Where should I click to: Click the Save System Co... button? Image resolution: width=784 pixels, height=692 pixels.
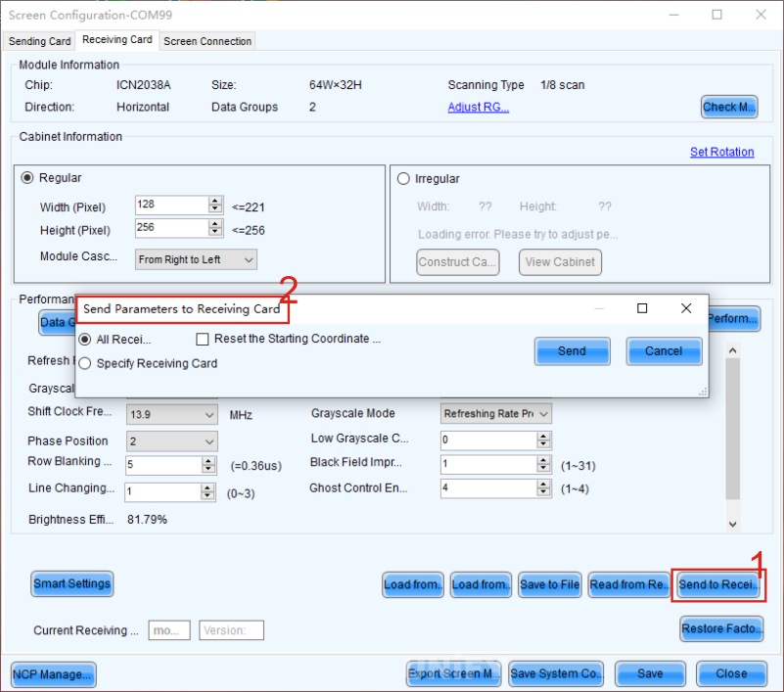pyautogui.click(x=556, y=674)
